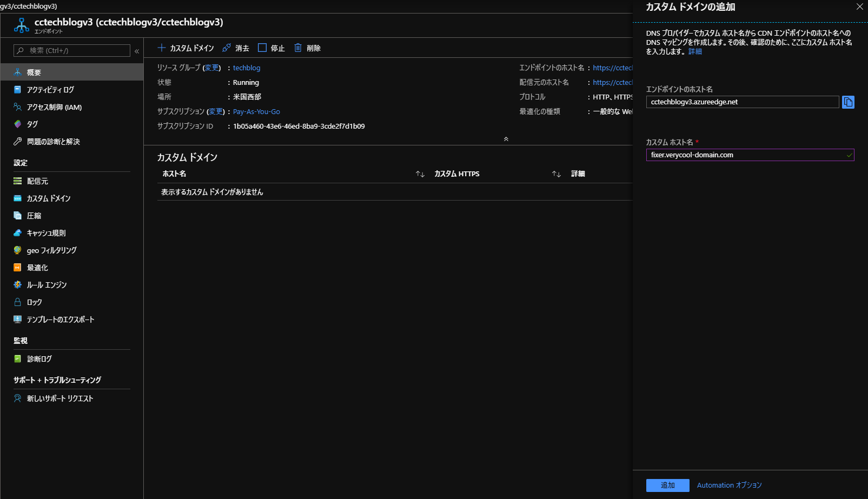The height and width of the screenshot is (499, 868).
Task: Open the ルール エンジン page
Action: click(x=47, y=285)
